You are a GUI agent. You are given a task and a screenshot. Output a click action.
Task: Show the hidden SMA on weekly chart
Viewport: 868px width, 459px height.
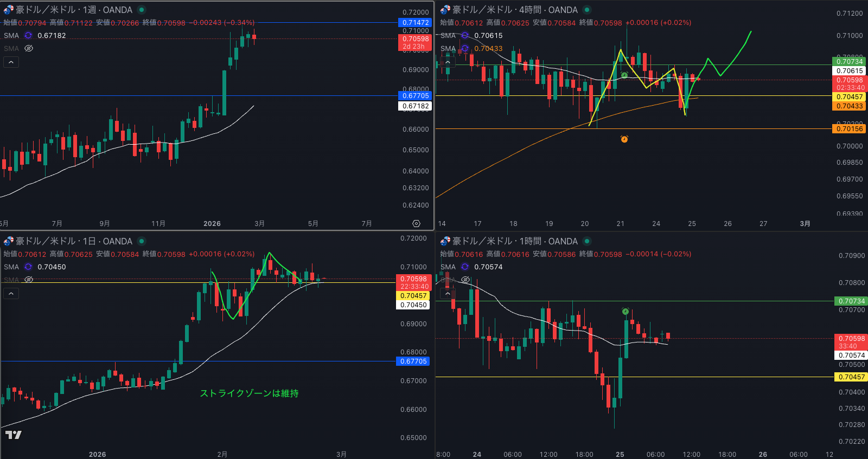click(x=29, y=48)
